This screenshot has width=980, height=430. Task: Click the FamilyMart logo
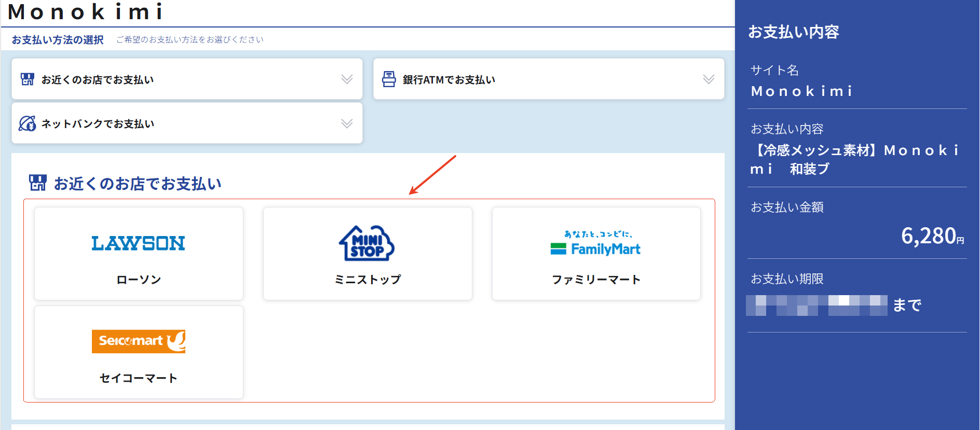pyautogui.click(x=596, y=243)
